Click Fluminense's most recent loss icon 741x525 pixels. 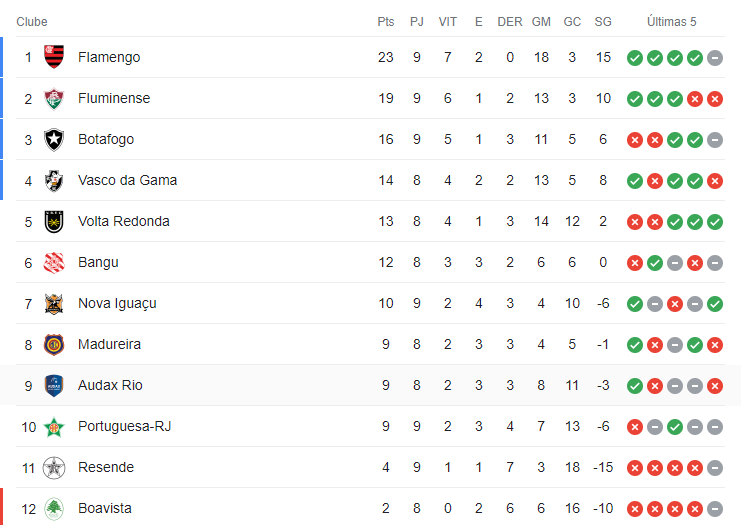point(715,99)
